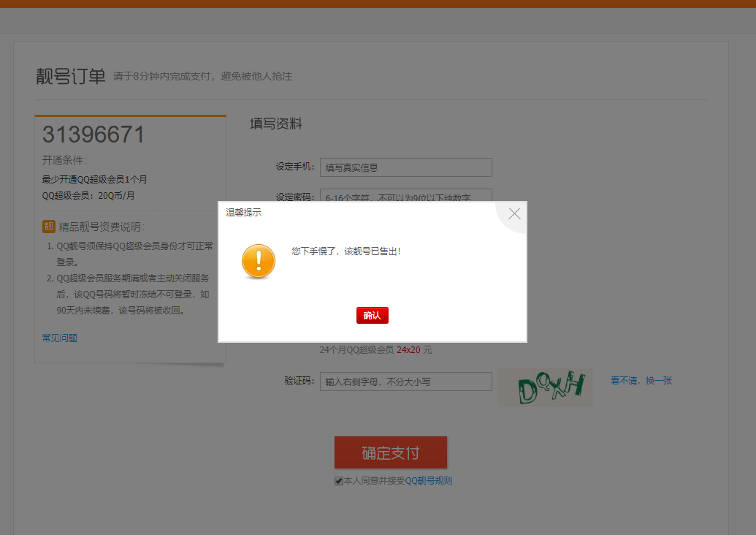Toggle the 本人同意并接受 checkbox
756x535 pixels.
pyautogui.click(x=338, y=481)
